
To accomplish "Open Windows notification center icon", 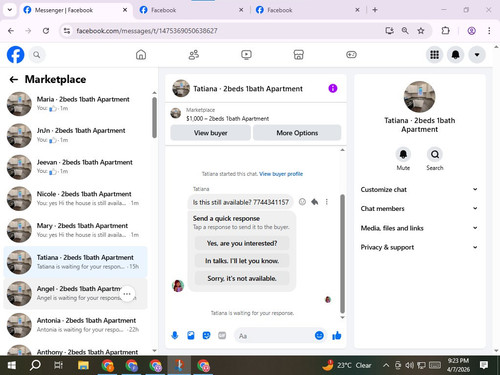I will (484, 365).
